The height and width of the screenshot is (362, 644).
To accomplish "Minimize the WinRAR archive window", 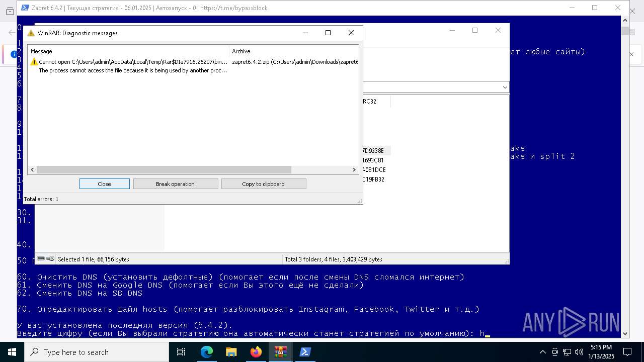I will point(451,30).
